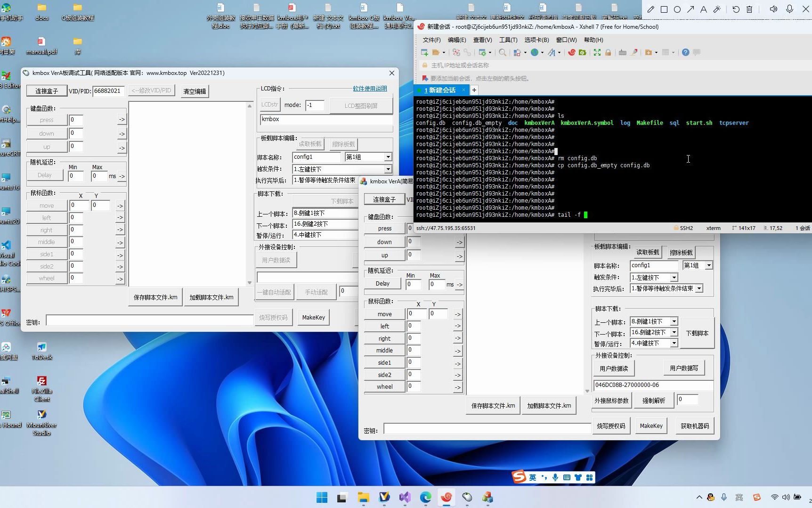The image size is (812, 508).
Task: Open the 选项卡(B) menu in Xshell
Action: point(536,40)
